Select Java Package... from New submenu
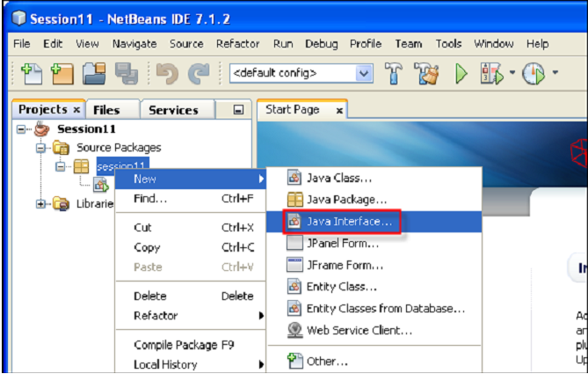This screenshot has width=588, height=374. click(x=374, y=200)
